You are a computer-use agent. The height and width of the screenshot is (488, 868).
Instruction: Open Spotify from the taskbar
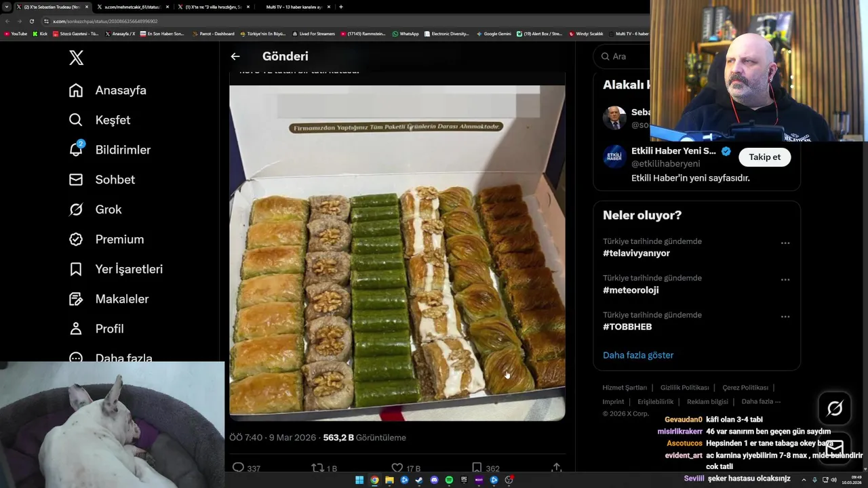pyautogui.click(x=449, y=480)
